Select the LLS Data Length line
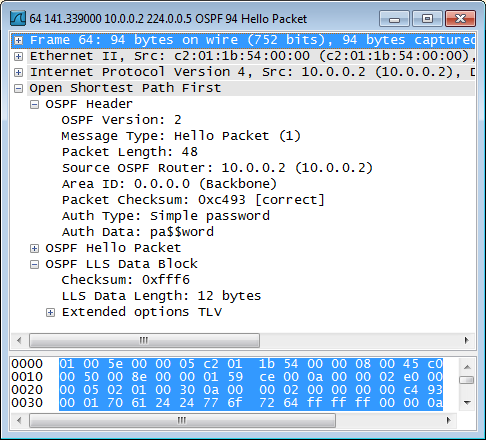486x440 pixels. (x=161, y=296)
